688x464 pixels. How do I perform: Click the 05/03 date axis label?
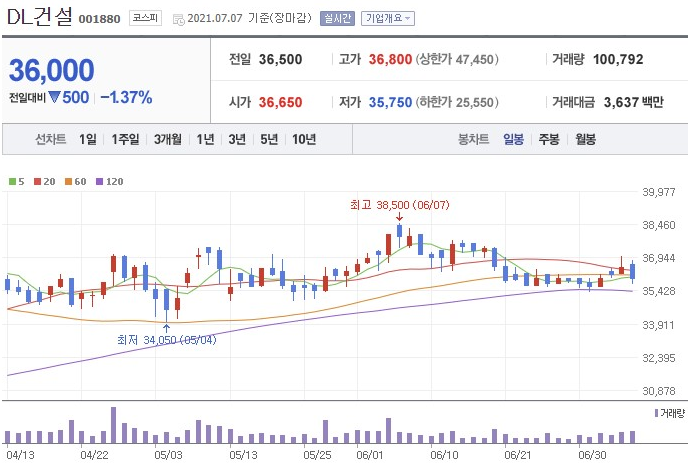[x=168, y=455]
